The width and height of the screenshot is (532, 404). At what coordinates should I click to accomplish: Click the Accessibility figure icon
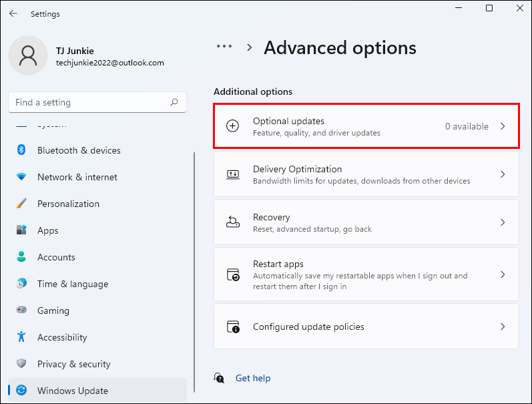pos(21,337)
